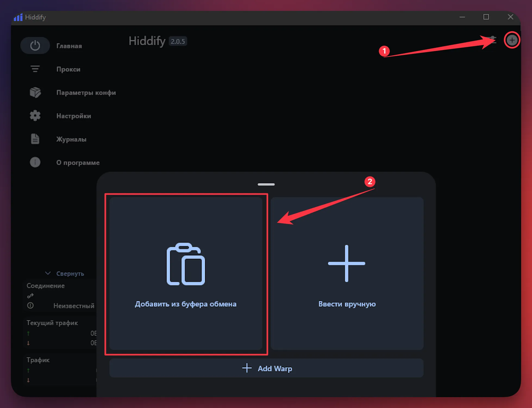Maximize the Hiddify window
This screenshot has height=408, width=532.
(x=486, y=17)
